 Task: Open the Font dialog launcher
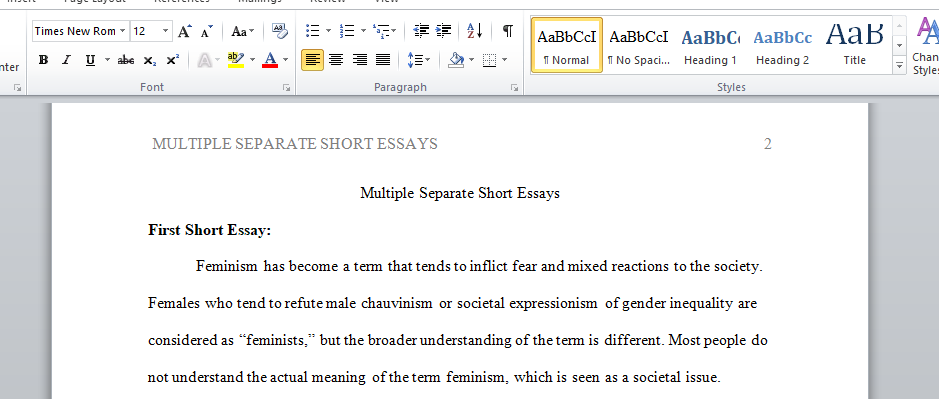click(286, 87)
